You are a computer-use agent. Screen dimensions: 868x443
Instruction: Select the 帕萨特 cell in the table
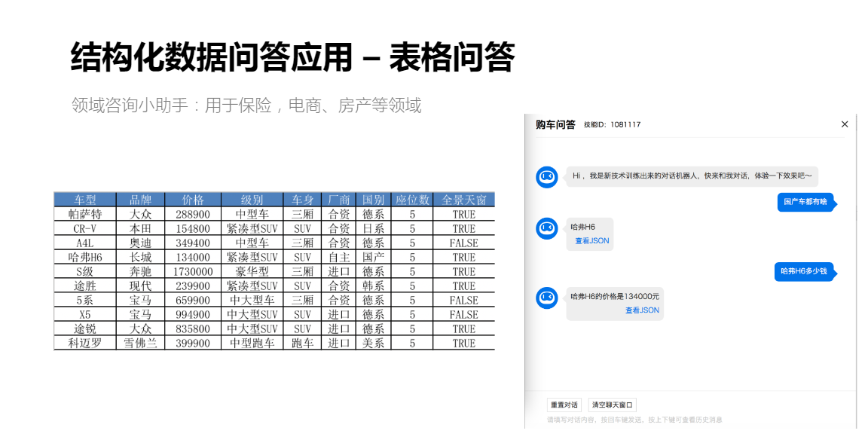pos(85,214)
